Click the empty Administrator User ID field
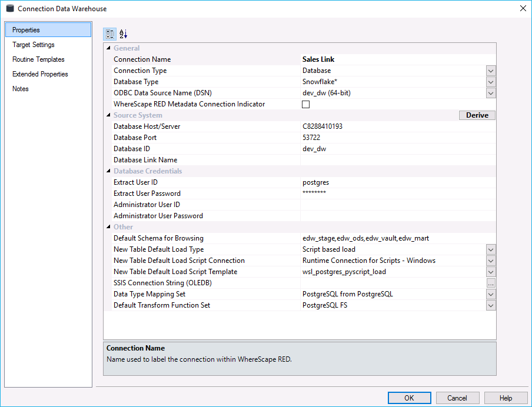Viewport: 532px width, 407px height. [x=398, y=205]
